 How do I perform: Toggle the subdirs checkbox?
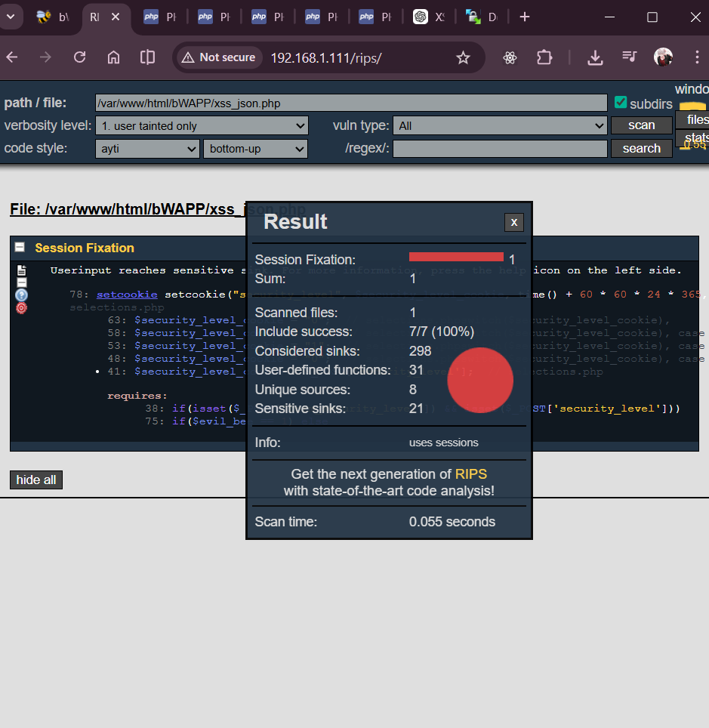[621, 103]
